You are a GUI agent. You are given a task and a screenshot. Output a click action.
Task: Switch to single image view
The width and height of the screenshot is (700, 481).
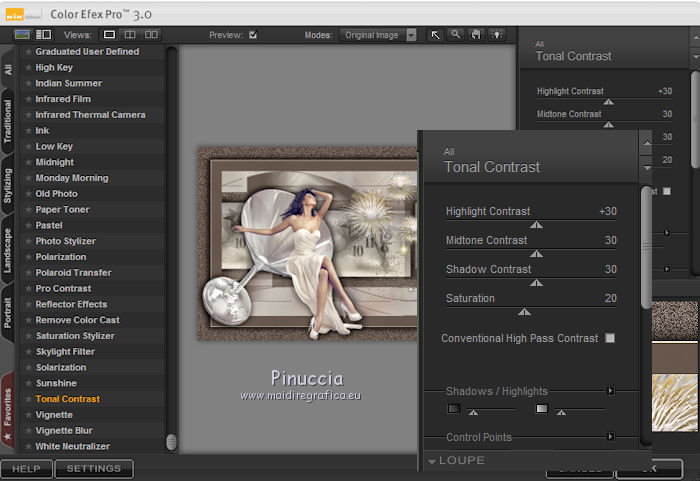[110, 35]
